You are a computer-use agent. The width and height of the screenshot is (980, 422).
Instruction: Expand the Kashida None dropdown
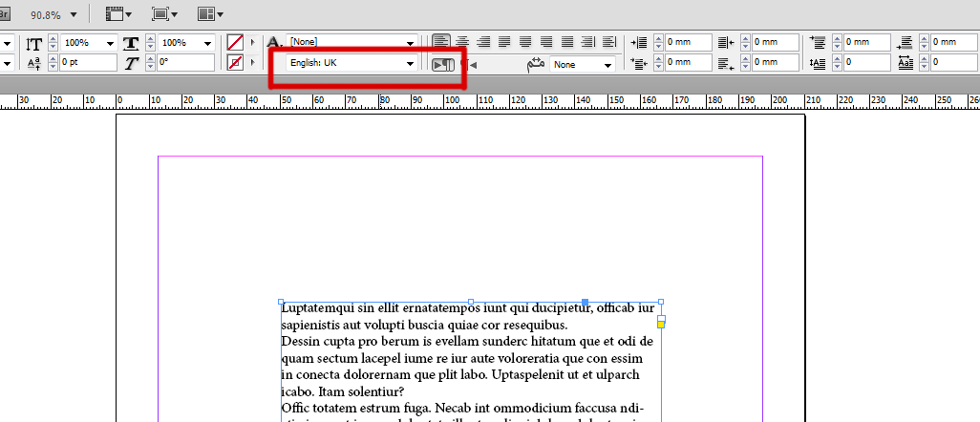[x=582, y=64]
